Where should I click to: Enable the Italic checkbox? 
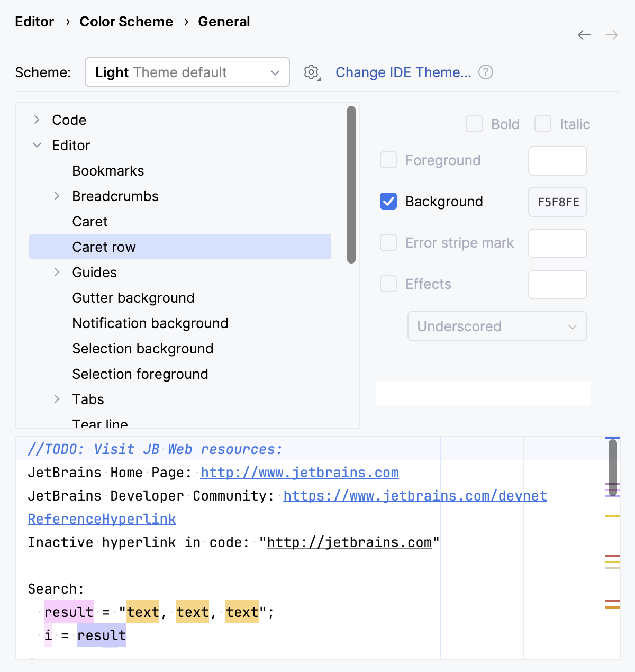point(543,124)
